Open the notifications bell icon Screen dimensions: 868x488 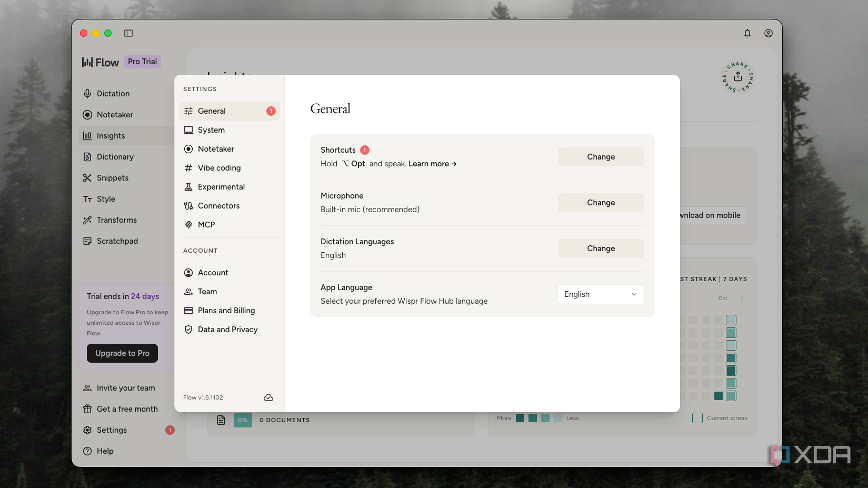pyautogui.click(x=747, y=33)
